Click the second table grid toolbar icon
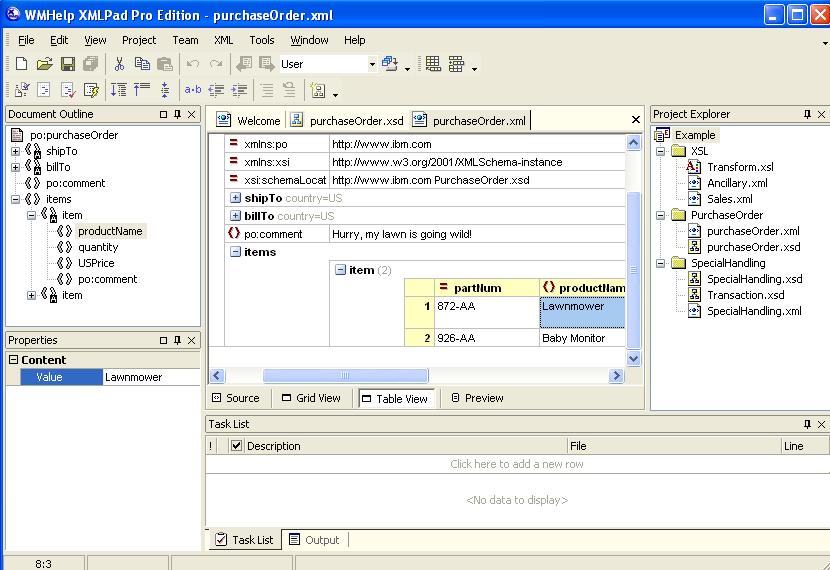Viewport: 830px width, 570px height. click(456, 64)
